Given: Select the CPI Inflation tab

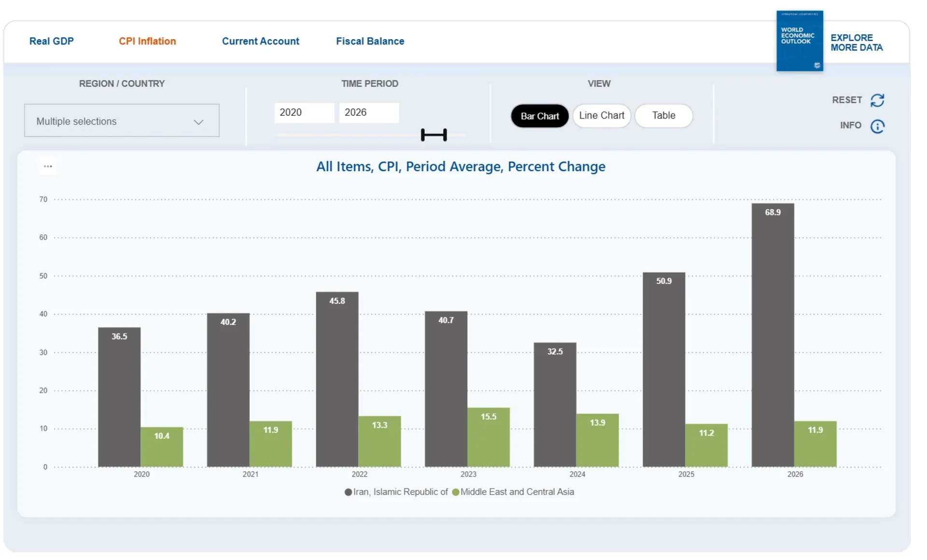Looking at the screenshot, I should [x=147, y=41].
